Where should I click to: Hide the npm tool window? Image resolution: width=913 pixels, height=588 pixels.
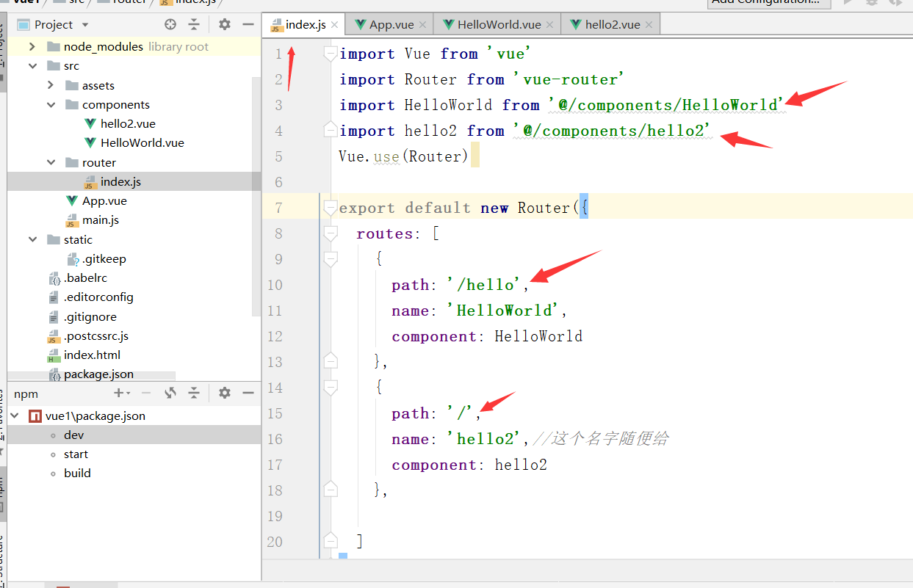point(248,393)
